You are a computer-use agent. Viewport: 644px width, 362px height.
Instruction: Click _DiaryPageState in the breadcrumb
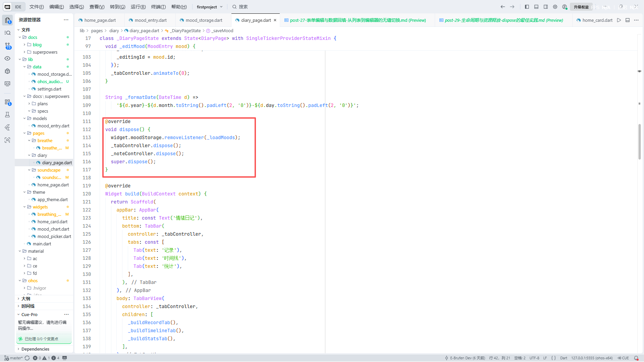click(185, 31)
